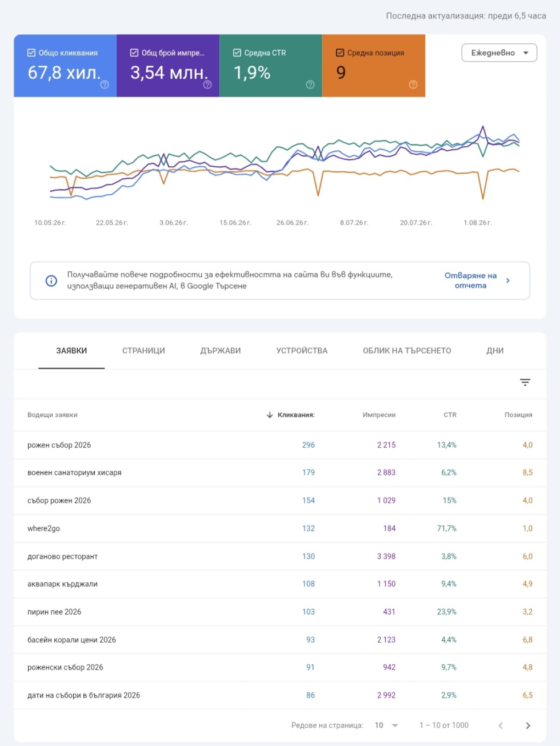Click the info icon in the AI banner
Image resolution: width=560 pixels, height=746 pixels.
tap(51, 280)
